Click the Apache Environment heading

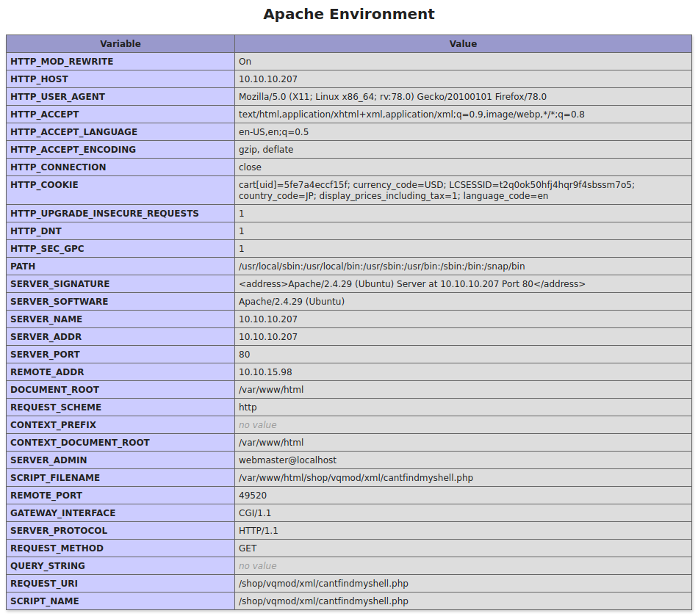tap(349, 14)
